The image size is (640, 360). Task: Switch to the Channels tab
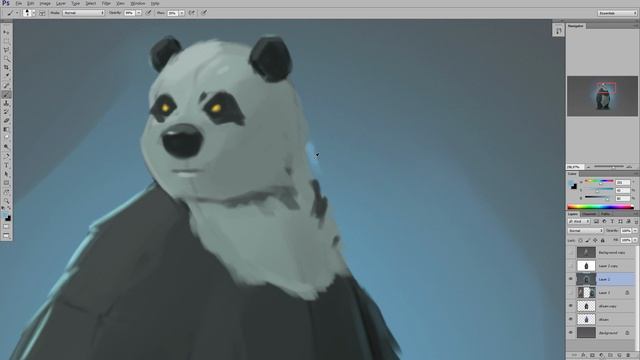[589, 214]
